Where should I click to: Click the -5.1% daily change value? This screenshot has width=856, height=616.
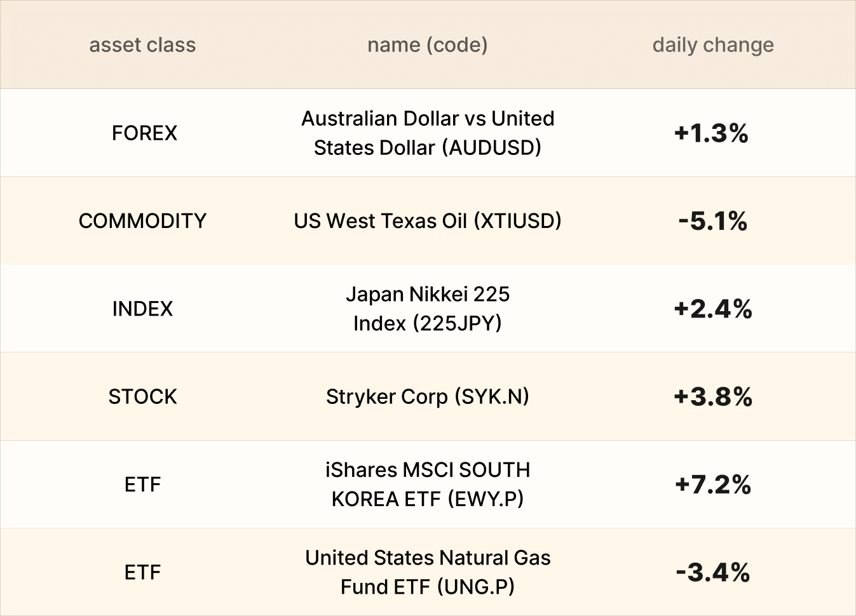[712, 221]
